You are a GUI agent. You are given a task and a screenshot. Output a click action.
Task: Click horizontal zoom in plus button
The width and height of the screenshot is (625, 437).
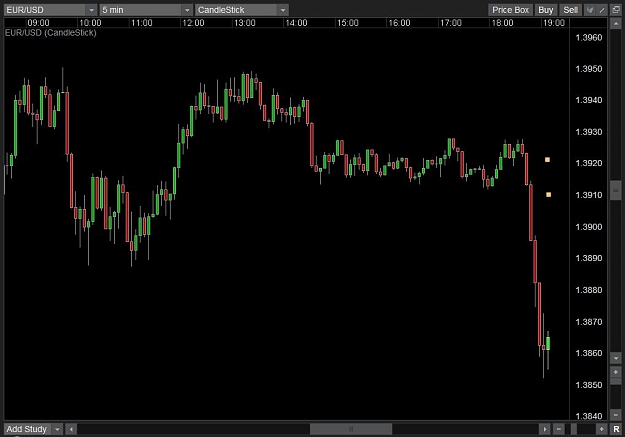[601, 429]
